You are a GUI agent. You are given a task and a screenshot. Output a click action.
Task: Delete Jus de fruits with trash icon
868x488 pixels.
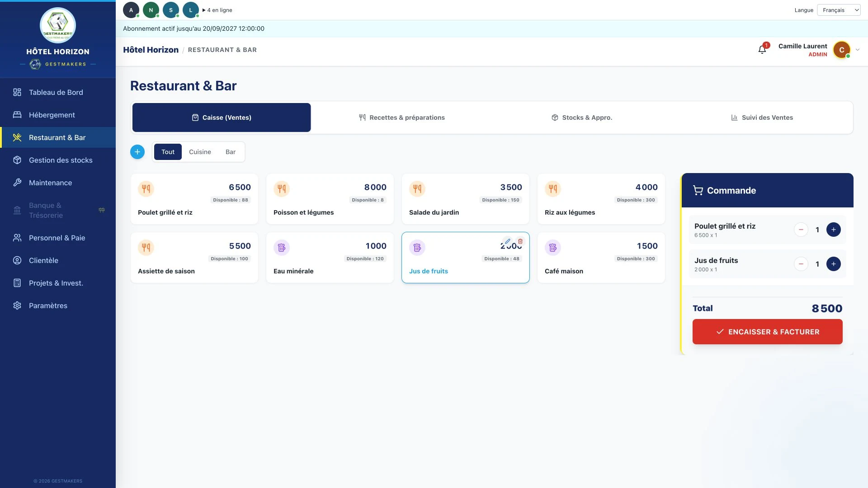click(x=520, y=241)
